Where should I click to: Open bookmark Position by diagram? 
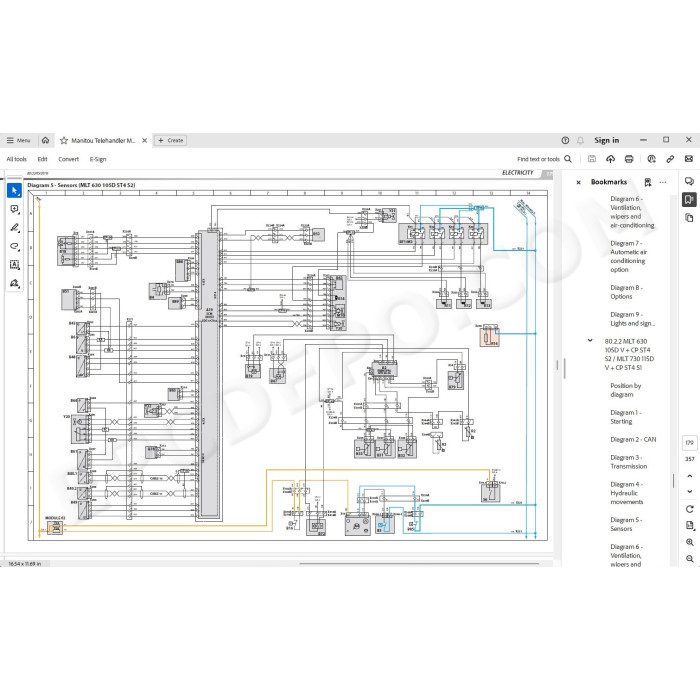coord(625,390)
